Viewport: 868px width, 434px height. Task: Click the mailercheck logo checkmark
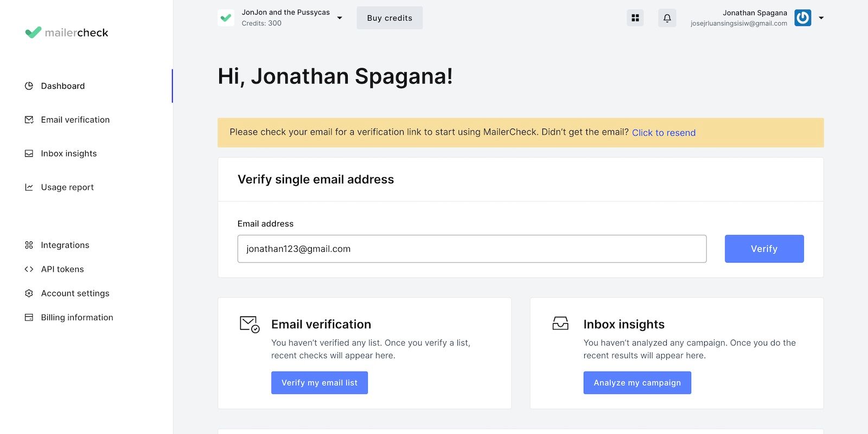(x=33, y=33)
